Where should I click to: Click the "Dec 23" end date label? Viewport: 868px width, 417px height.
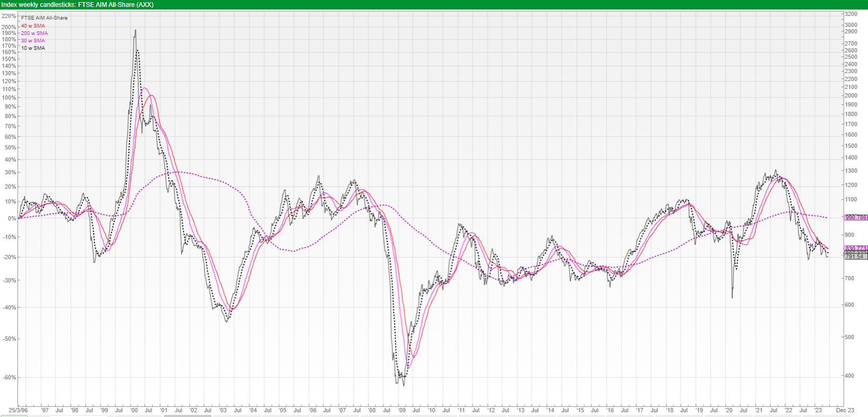coord(845,410)
